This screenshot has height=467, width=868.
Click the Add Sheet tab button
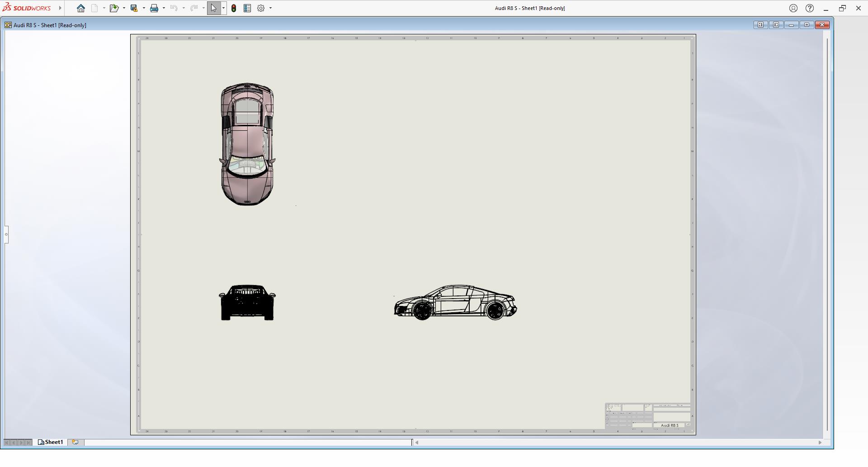coord(75,442)
